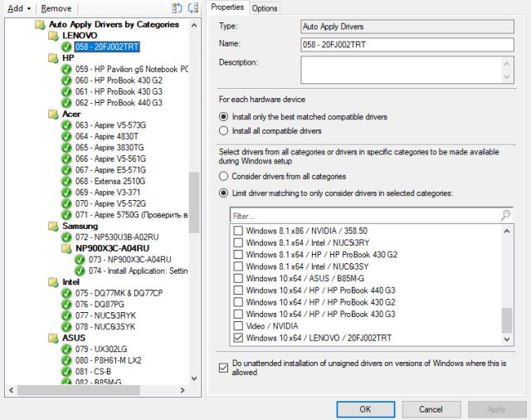The image size is (531, 420).
Task: Toggle unattended installation of unsigned drivers checkbox
Action: point(223,368)
